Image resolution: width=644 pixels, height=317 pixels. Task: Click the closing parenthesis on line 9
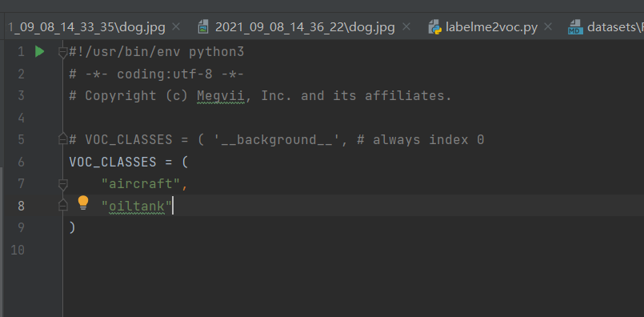[x=72, y=227]
